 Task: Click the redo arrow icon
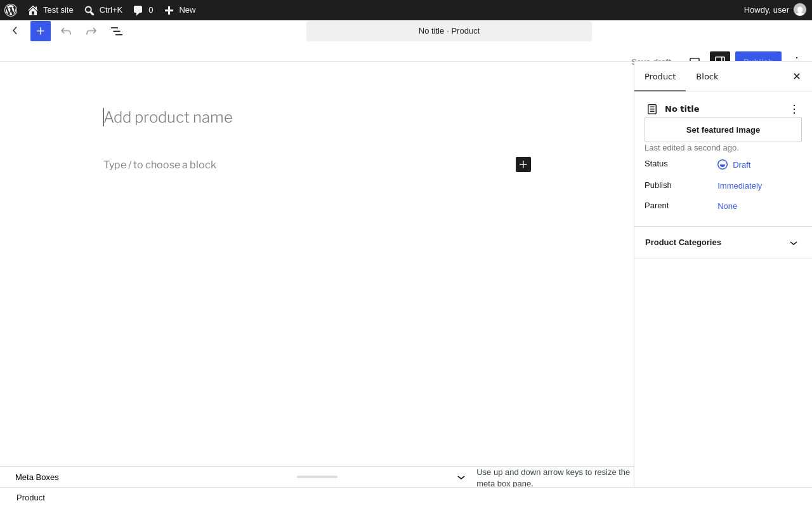(91, 31)
